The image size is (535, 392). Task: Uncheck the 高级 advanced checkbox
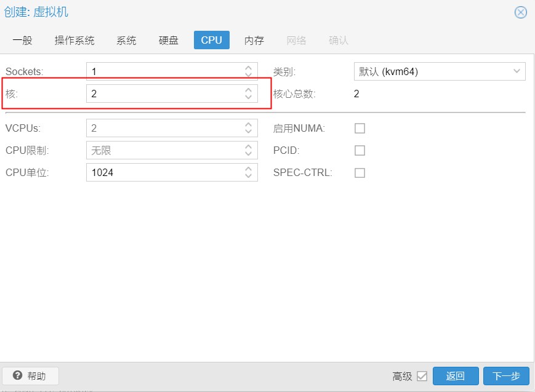pyautogui.click(x=422, y=376)
